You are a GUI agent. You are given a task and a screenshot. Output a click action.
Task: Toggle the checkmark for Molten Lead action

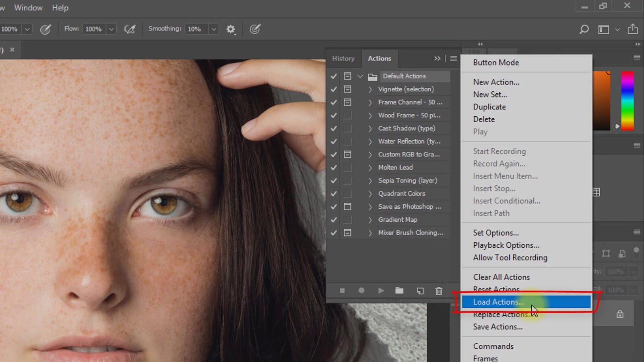tap(334, 168)
